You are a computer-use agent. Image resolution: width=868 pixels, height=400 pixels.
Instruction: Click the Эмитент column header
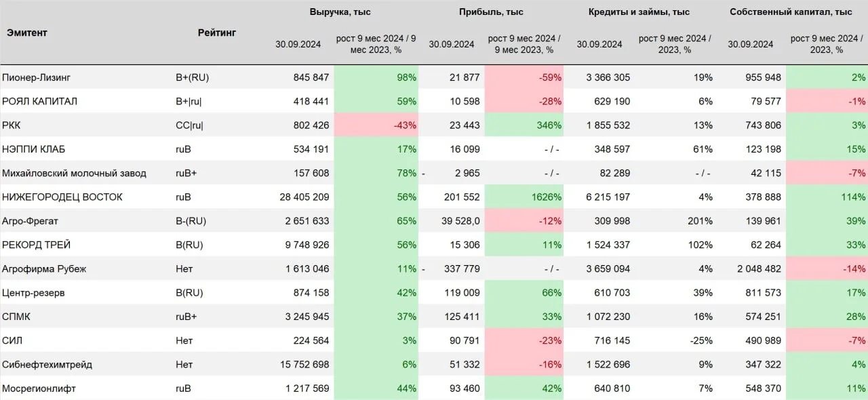27,33
